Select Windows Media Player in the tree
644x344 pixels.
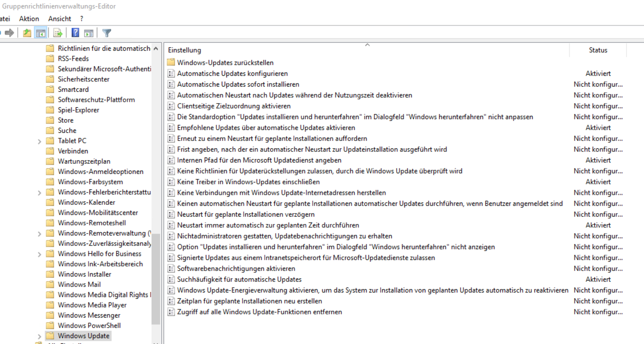(92, 305)
